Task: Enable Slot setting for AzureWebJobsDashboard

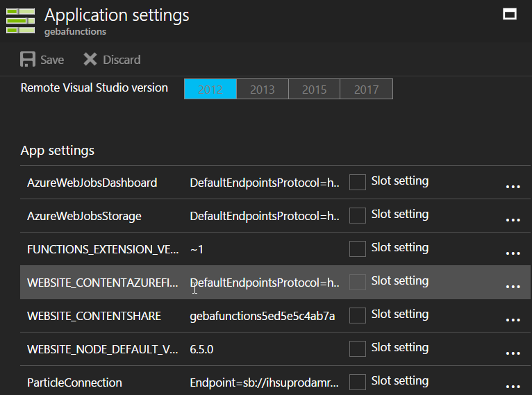Action: pos(357,183)
